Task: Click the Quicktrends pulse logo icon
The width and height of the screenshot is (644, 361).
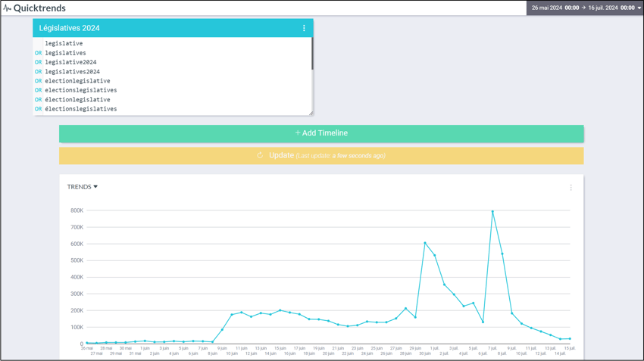Action: (7, 8)
